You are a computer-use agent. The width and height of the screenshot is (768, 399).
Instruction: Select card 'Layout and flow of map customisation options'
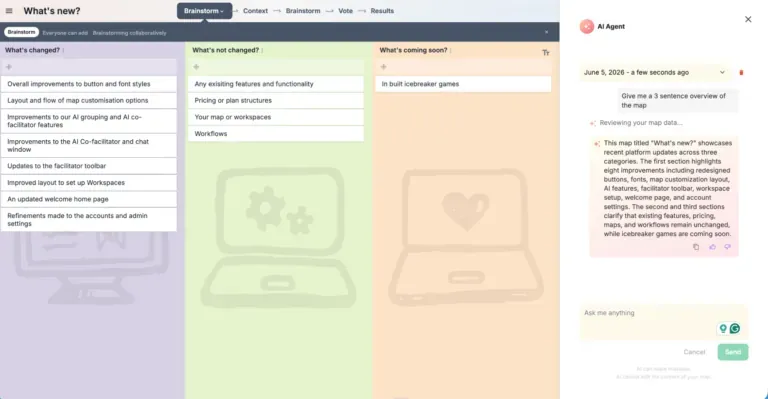(x=89, y=100)
